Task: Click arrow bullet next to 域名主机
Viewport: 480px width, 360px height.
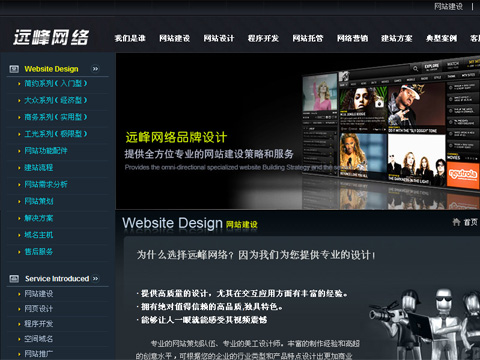Action: click(x=19, y=235)
